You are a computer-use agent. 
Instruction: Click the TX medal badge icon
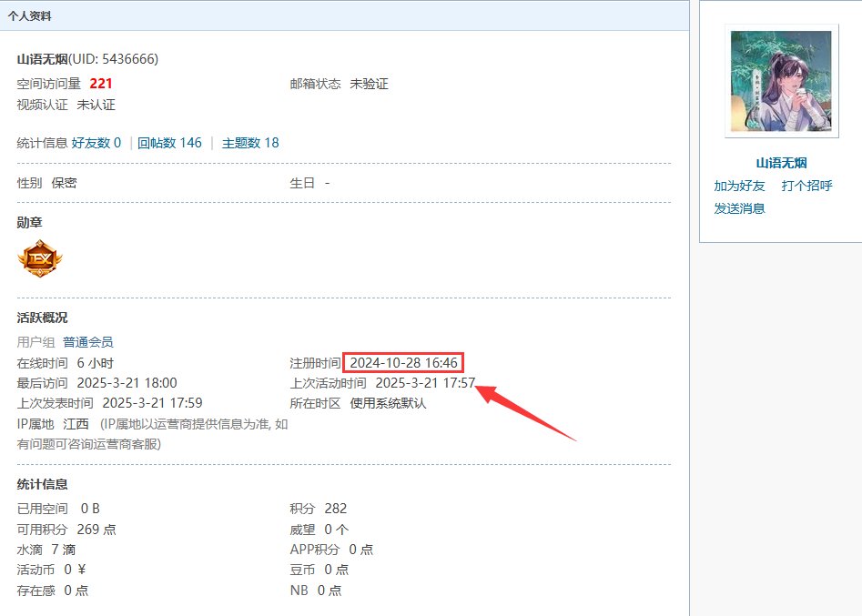pyautogui.click(x=40, y=259)
